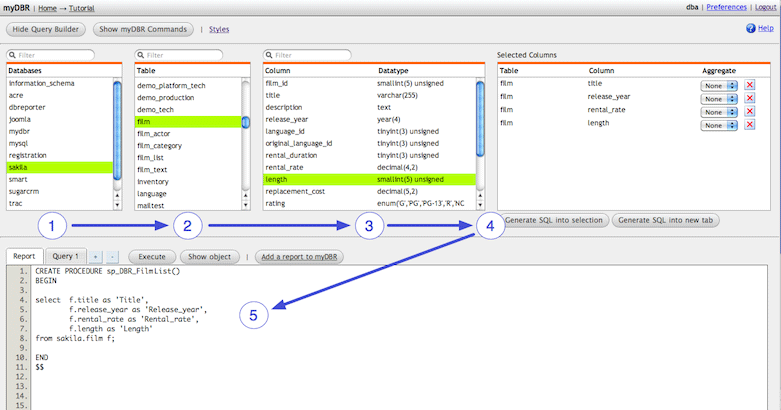Viewport: 781px width, 410px height.
Task: Click Generate SQL into new tab
Action: [664, 219]
